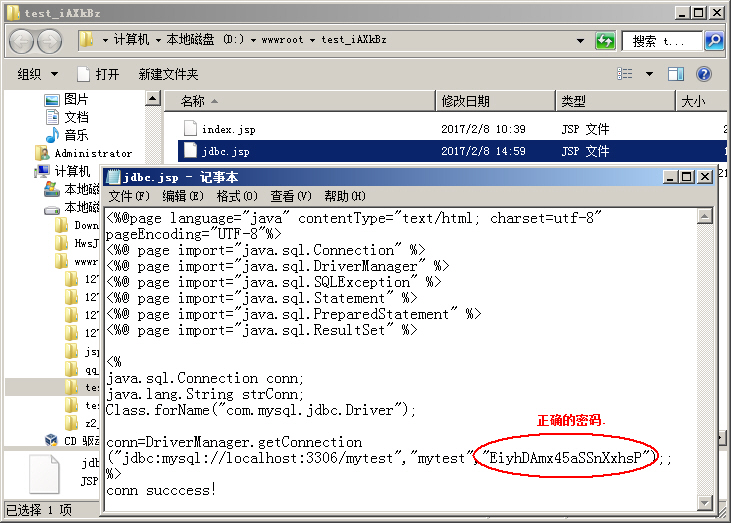Click the search input field in Explorer
The width and height of the screenshot is (731, 523).
(x=662, y=41)
